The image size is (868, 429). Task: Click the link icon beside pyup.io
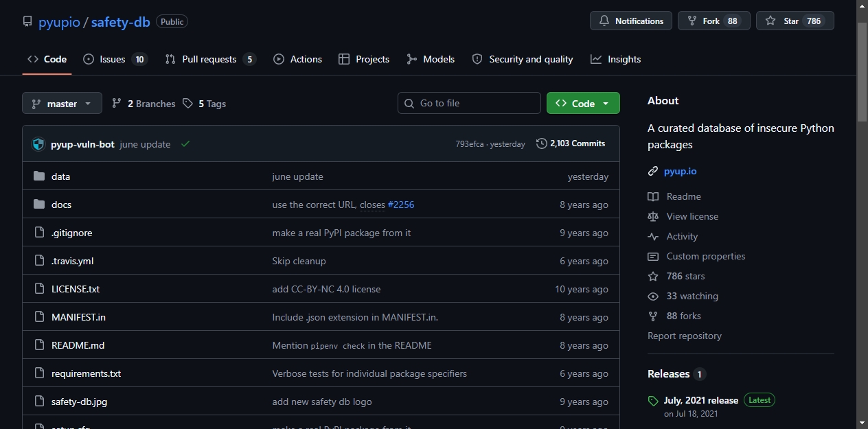click(653, 171)
